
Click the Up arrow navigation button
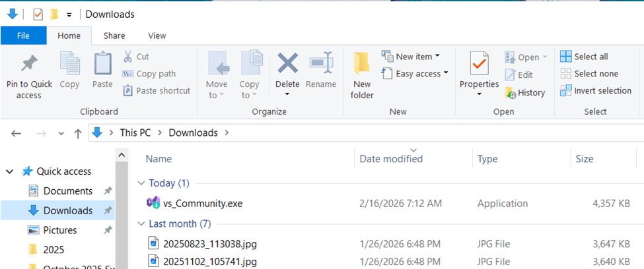pyautogui.click(x=78, y=133)
